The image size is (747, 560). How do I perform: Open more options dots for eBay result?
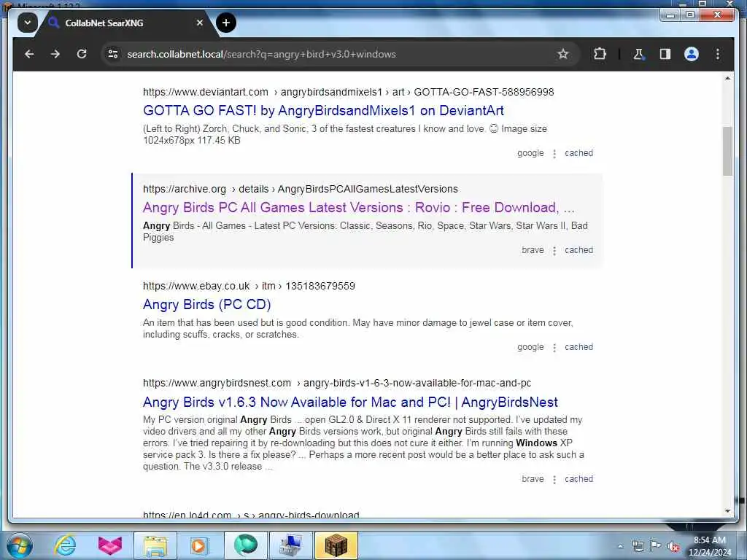tap(554, 348)
